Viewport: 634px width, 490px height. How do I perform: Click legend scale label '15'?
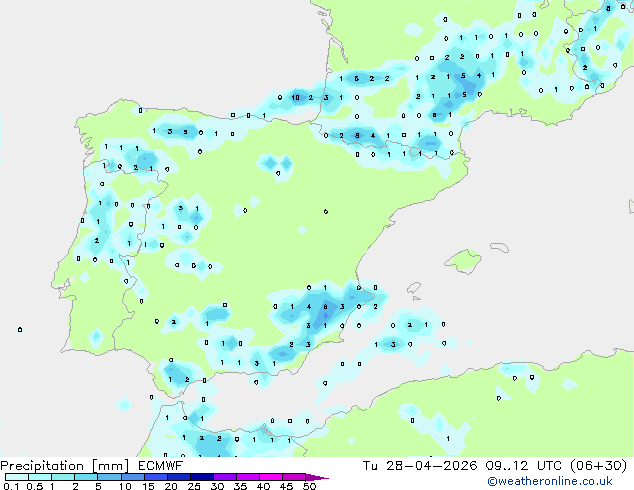148,486
